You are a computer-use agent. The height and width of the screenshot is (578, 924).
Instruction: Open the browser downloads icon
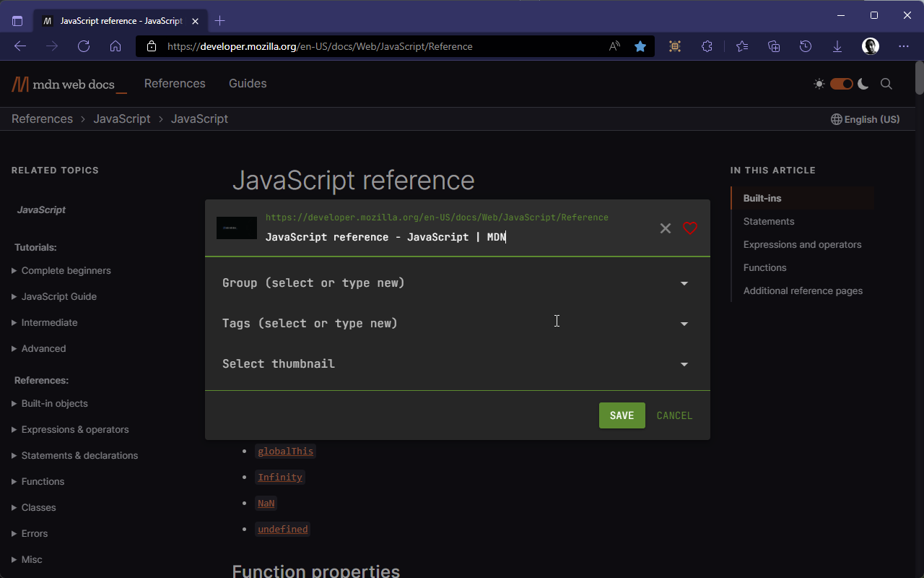(837, 46)
